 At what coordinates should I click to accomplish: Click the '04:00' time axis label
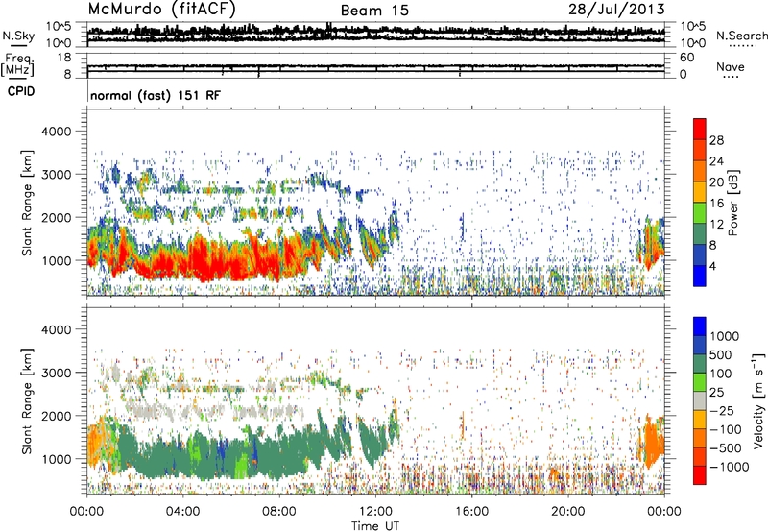182,512
